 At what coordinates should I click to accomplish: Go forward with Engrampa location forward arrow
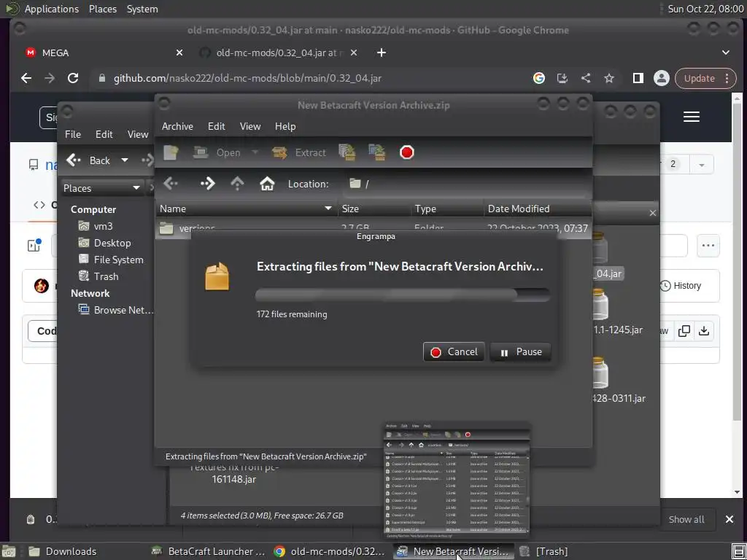tap(207, 184)
